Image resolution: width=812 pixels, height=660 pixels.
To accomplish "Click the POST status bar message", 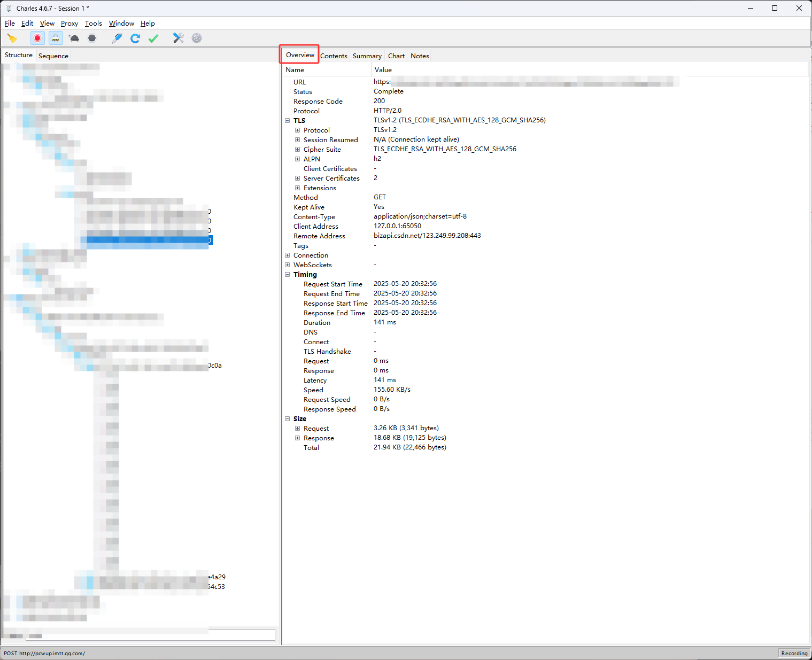I will coord(44,653).
